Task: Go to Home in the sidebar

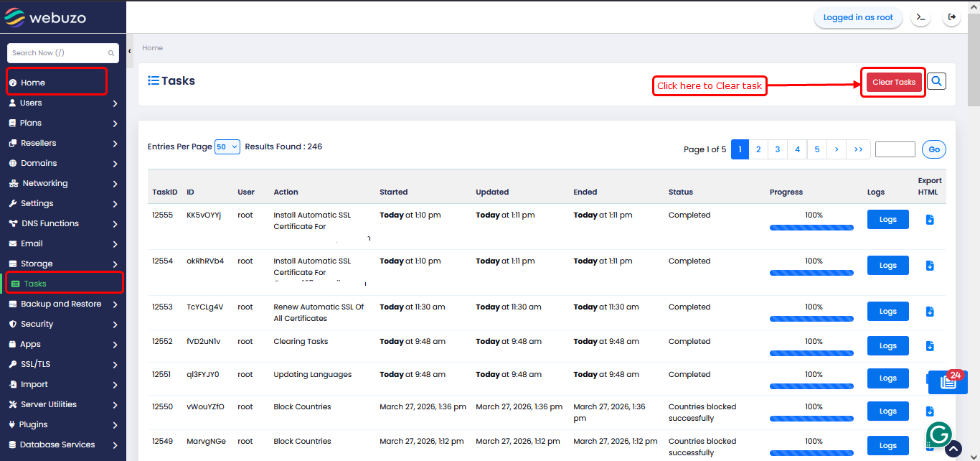Action: (57, 83)
